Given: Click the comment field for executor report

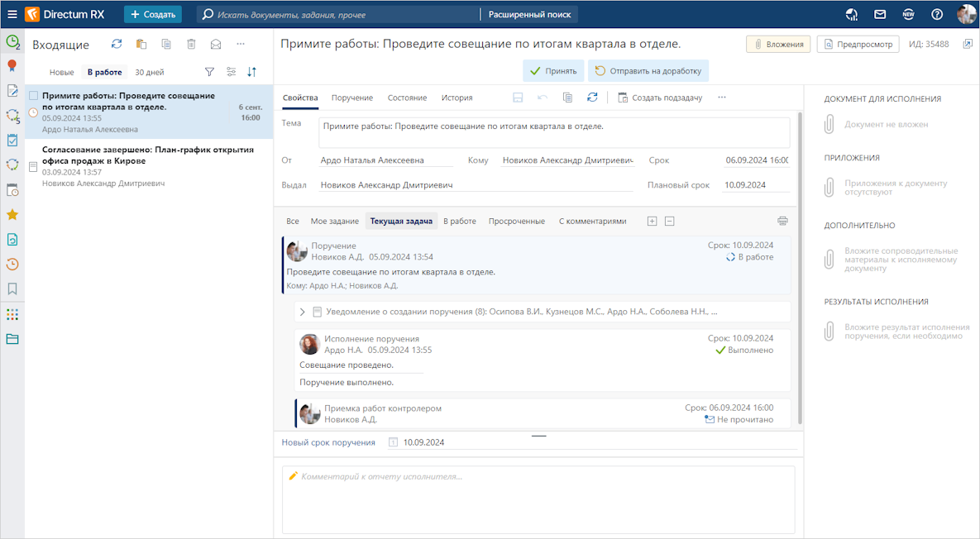Looking at the screenshot, I should coord(538,499).
